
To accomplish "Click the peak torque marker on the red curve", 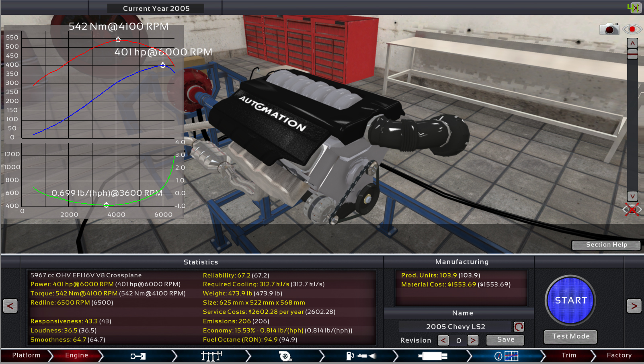I will [x=118, y=39].
